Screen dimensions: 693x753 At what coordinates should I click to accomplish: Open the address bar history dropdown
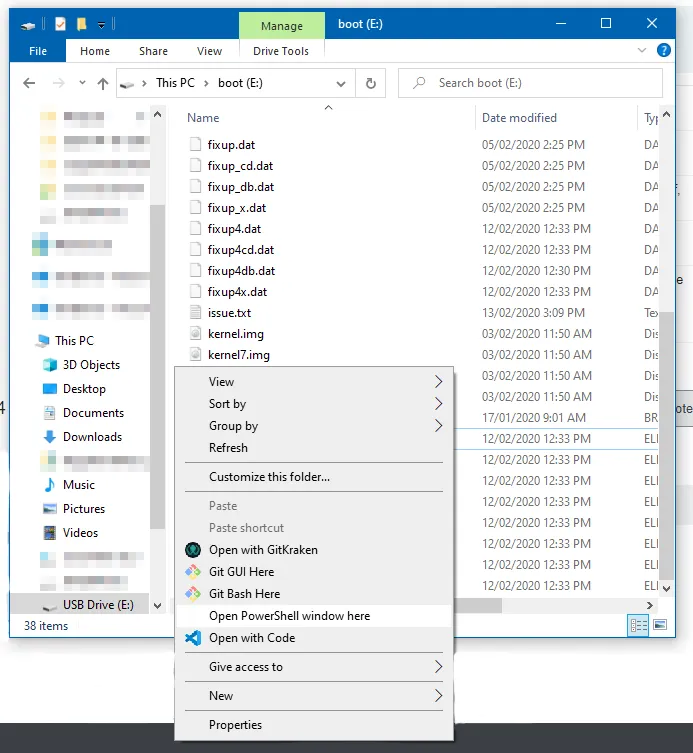pos(341,84)
